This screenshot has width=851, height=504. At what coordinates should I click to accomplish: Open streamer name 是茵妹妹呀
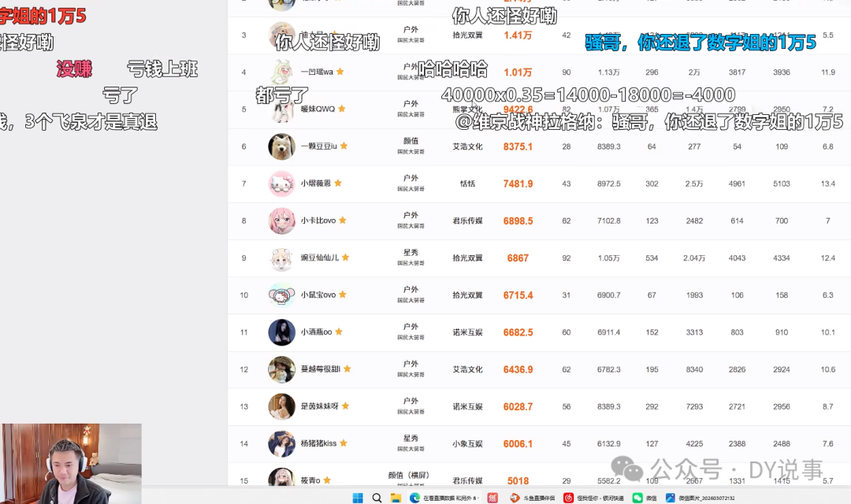point(320,406)
